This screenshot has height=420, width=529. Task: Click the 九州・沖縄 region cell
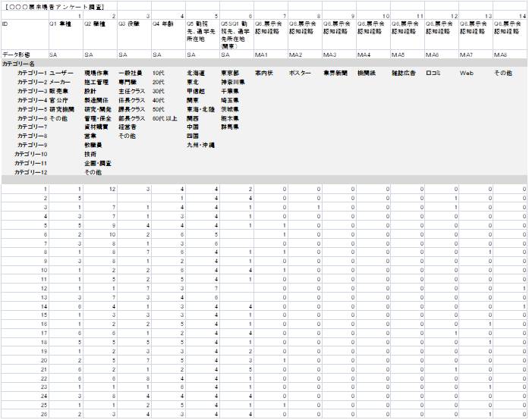[x=201, y=145]
